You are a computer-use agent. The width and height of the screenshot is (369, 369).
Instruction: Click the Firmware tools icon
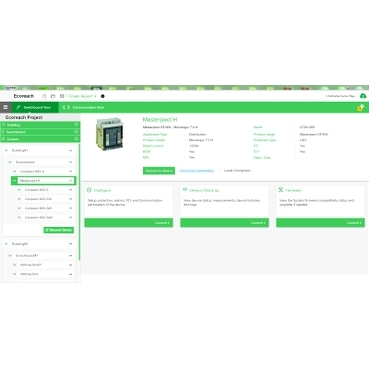tap(281, 190)
